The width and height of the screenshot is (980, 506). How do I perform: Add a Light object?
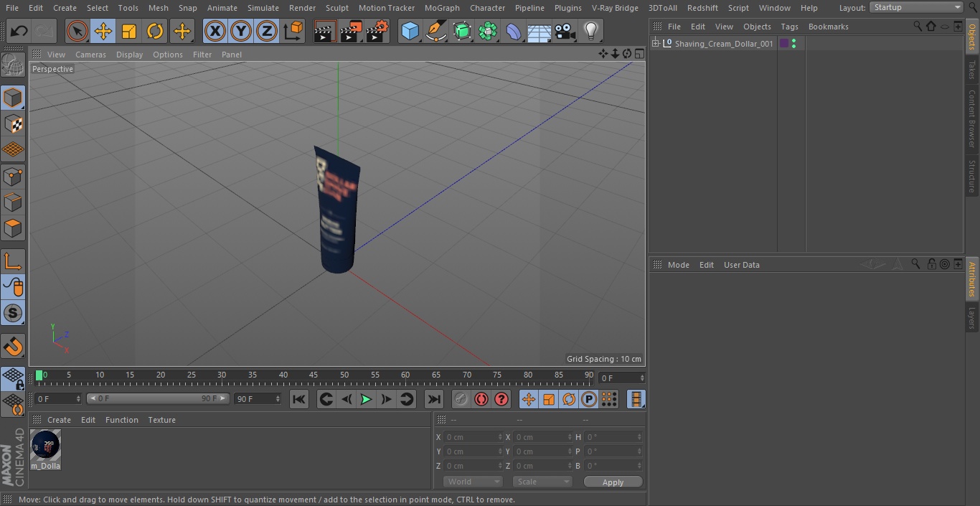[590, 31]
